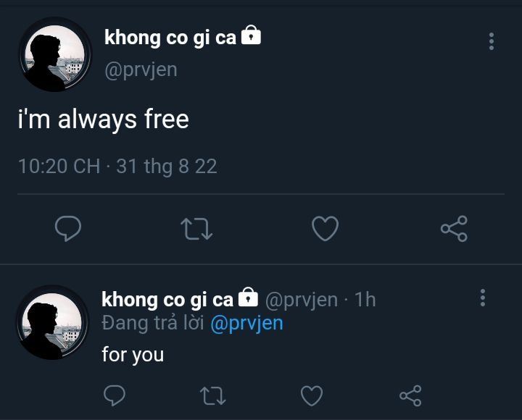Click "khong co gi ca" name on reply
This screenshot has width=522, height=420.
(167, 300)
